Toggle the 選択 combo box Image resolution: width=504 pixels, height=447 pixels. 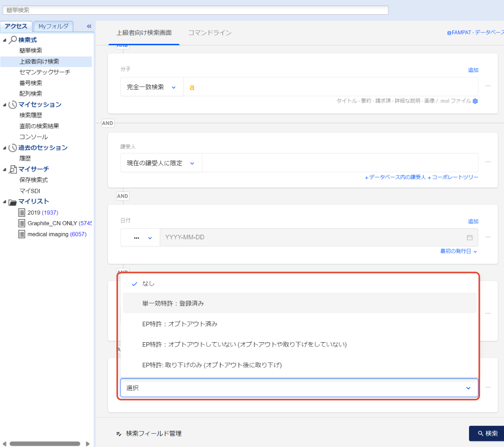tap(299, 388)
